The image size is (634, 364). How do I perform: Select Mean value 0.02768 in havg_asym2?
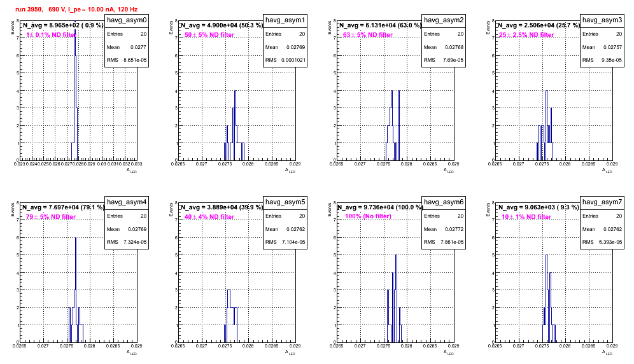tap(454, 47)
